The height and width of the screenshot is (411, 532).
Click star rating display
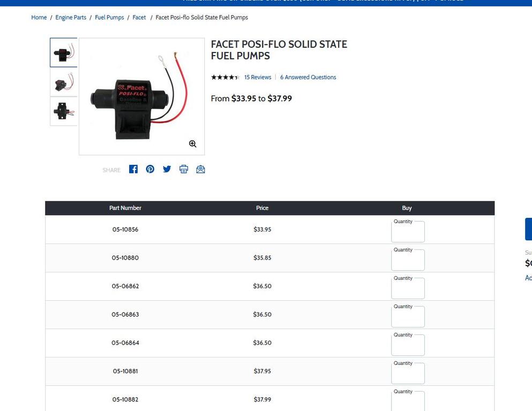tap(226, 77)
